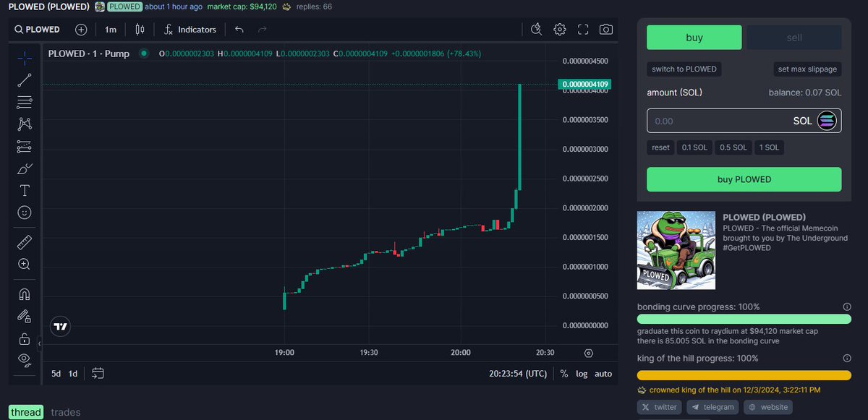The image size is (868, 420).
Task: Hide all drawings with eye icon
Action: pyautogui.click(x=24, y=359)
